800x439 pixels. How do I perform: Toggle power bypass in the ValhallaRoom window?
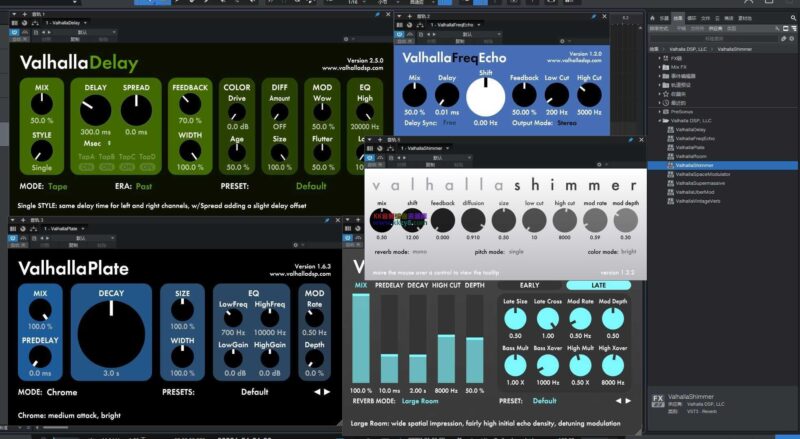click(x=348, y=238)
